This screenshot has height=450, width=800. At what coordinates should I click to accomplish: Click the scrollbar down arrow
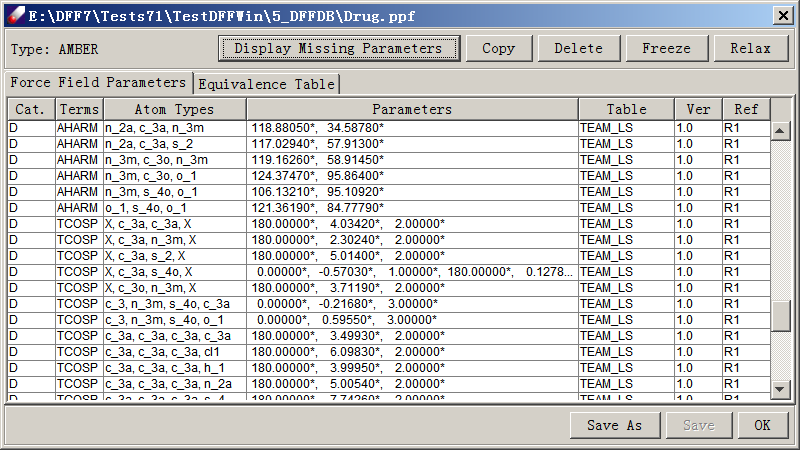(x=780, y=390)
